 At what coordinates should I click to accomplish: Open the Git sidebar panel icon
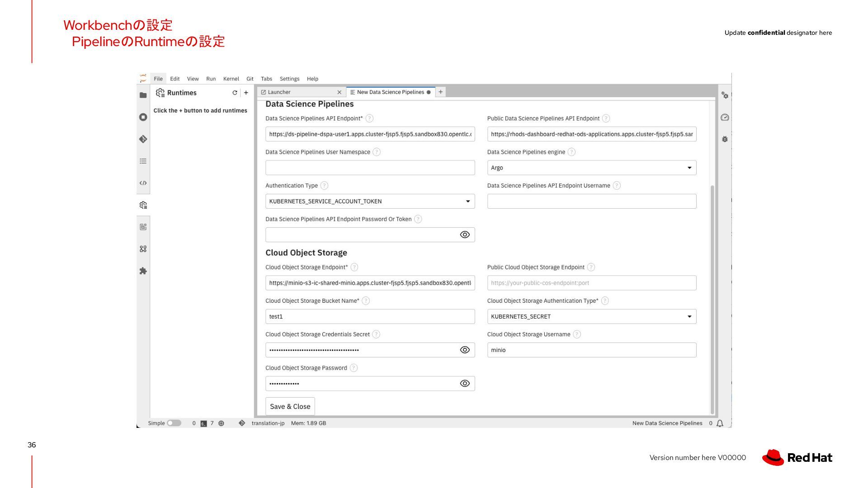pyautogui.click(x=143, y=139)
